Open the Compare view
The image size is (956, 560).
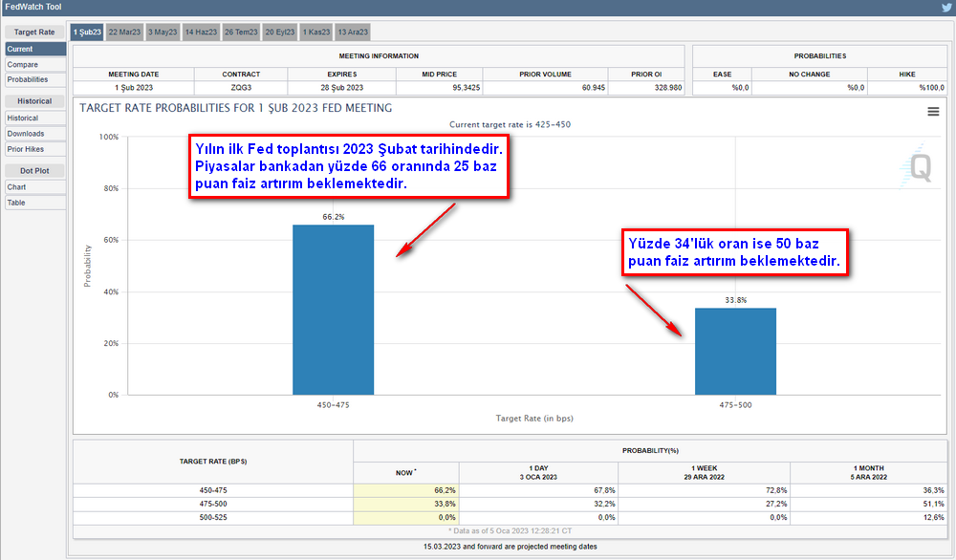point(35,65)
